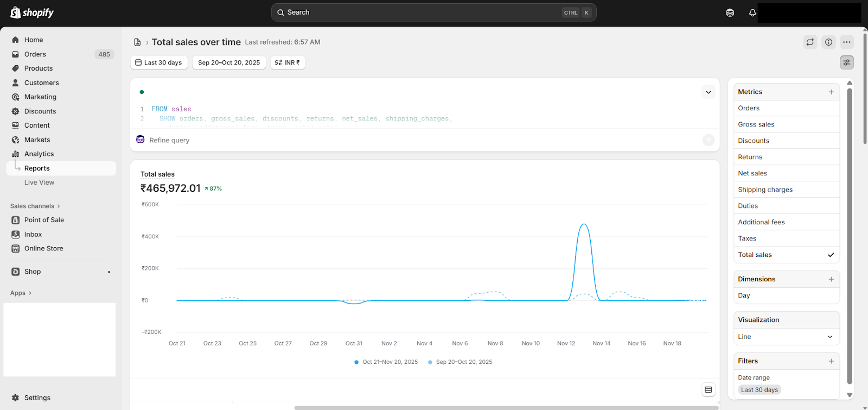Click the data table view icon
This screenshot has width=868, height=410.
click(x=708, y=389)
